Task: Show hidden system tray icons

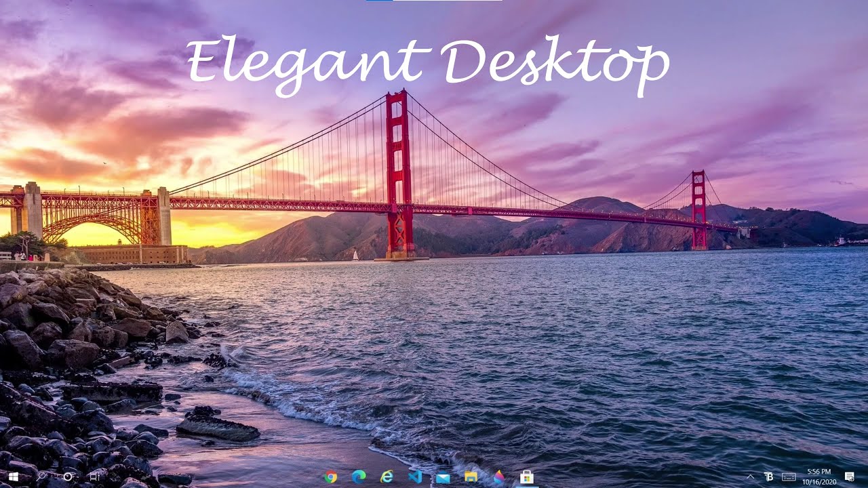Action: [751, 477]
